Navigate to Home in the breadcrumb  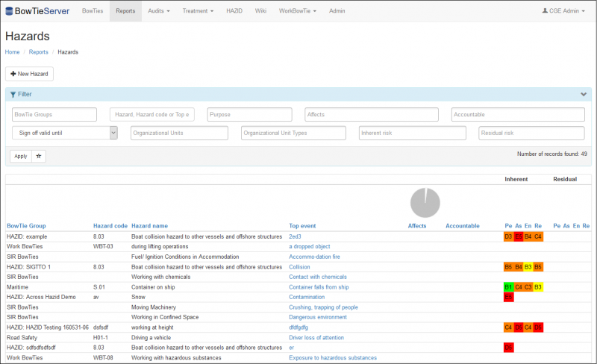(12, 52)
